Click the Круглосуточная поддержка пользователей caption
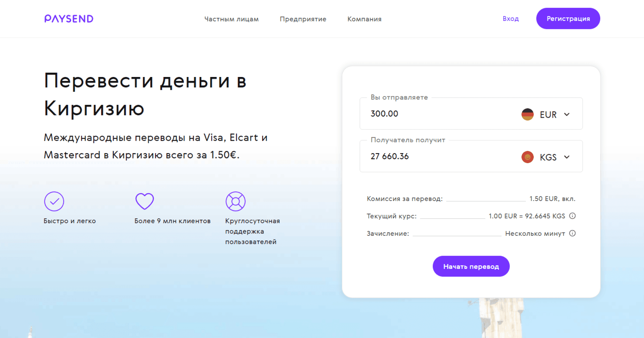The image size is (644, 338). [x=252, y=231]
